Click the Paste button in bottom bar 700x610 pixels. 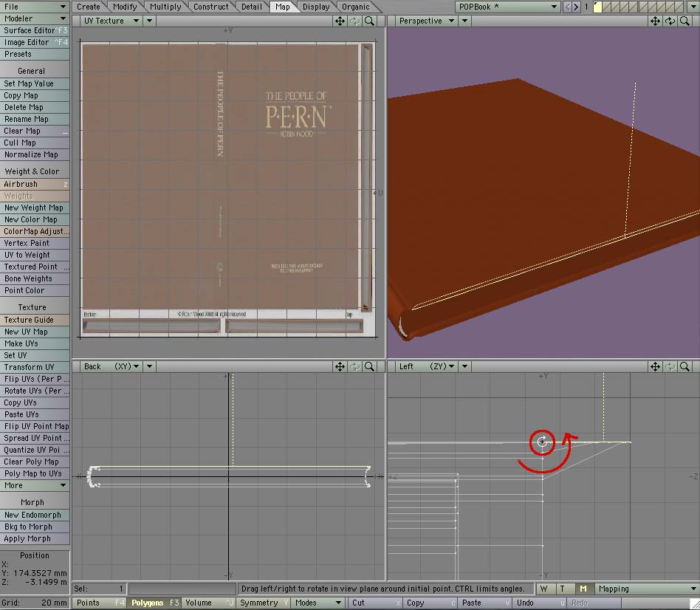pyautogui.click(x=484, y=603)
